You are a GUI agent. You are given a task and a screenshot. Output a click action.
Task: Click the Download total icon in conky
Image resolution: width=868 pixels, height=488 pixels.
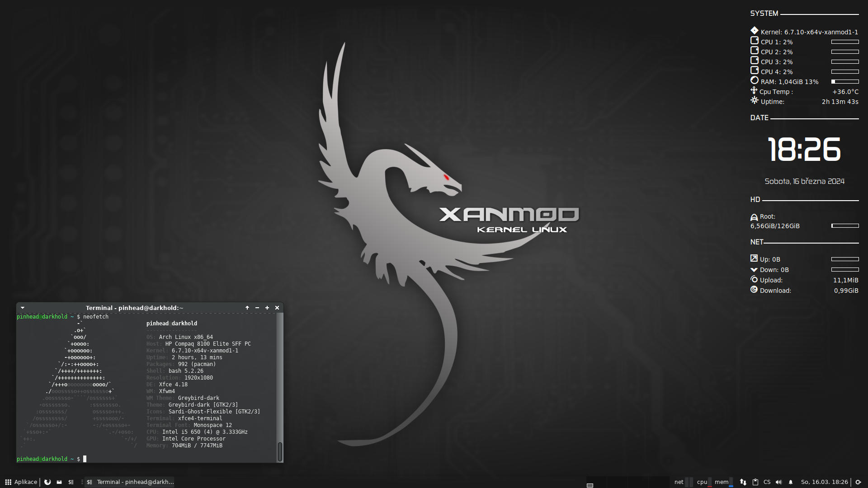pos(754,290)
